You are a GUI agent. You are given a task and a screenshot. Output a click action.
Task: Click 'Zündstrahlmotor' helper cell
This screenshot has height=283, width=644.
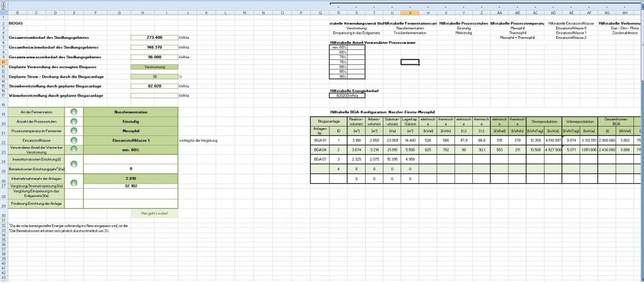click(625, 32)
